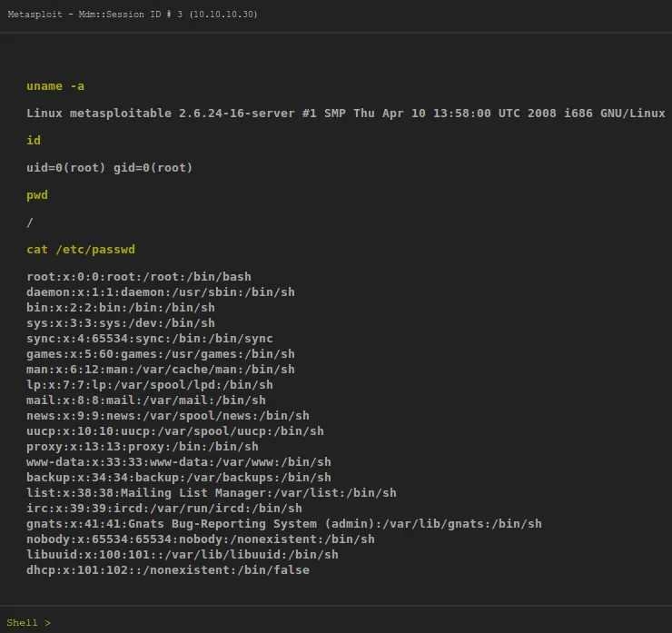
Task: Click the yellow 'id' command text
Action: pyautogui.click(x=34, y=141)
